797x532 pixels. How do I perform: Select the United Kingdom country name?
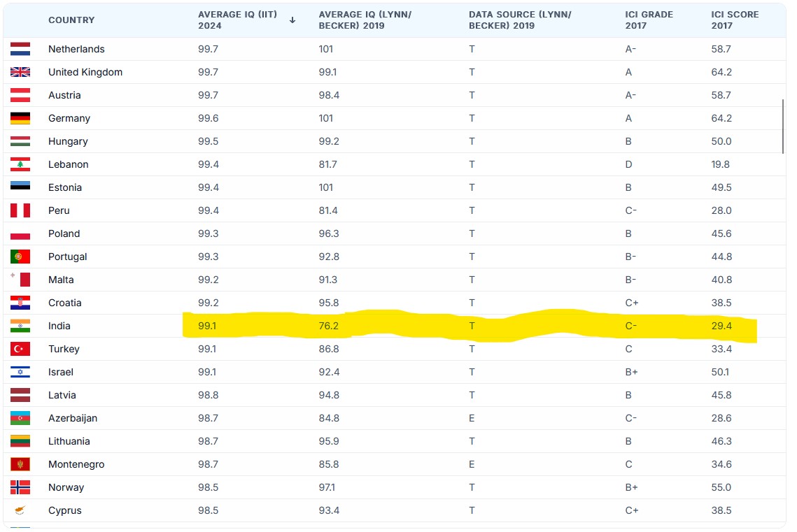(x=85, y=72)
